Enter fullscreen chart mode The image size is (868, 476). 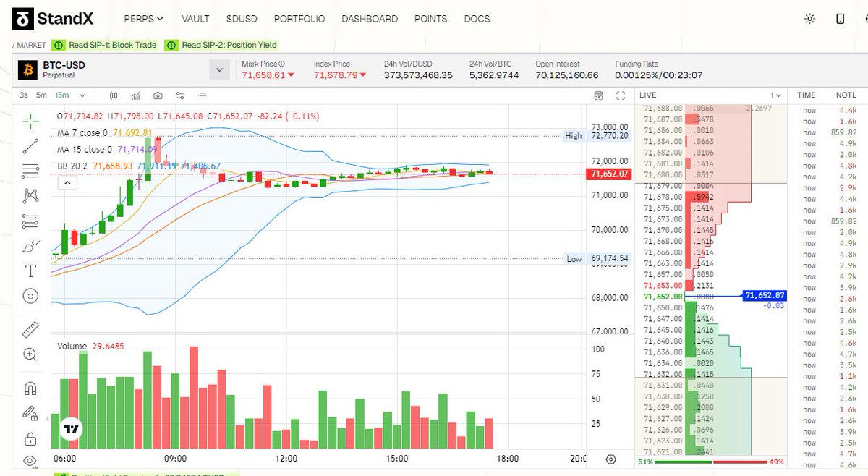coord(620,95)
